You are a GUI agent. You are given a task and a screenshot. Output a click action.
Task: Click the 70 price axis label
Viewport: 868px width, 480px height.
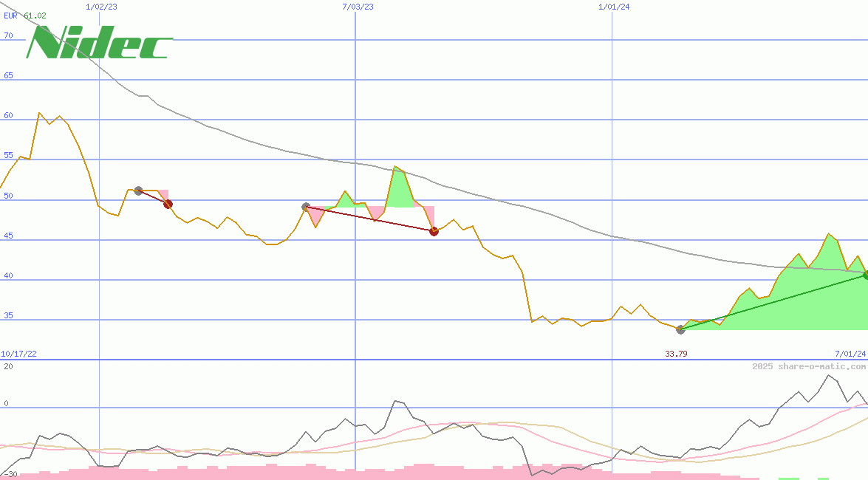[x=8, y=35]
